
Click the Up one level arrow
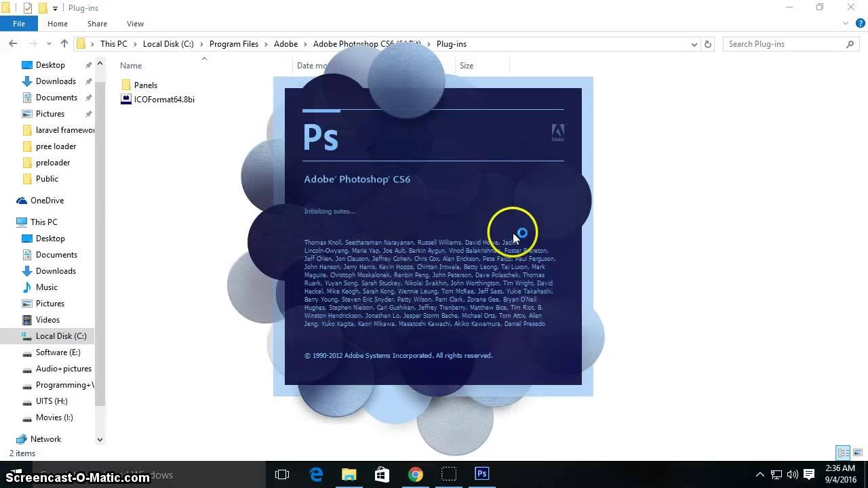click(64, 43)
